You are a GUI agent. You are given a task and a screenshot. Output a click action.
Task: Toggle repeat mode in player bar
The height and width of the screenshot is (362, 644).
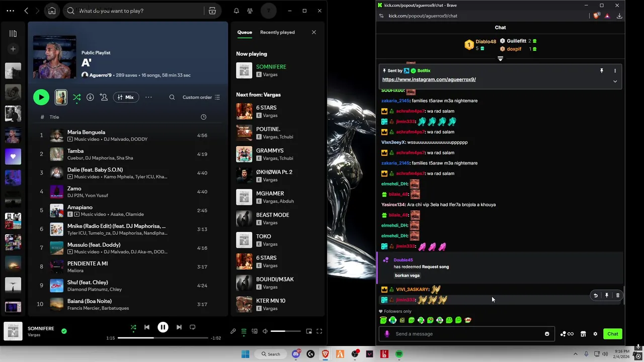[x=192, y=327]
